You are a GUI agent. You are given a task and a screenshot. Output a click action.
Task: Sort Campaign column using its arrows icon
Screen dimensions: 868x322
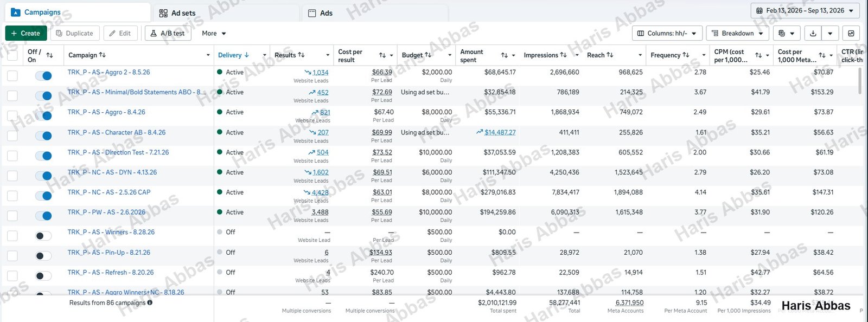[103, 55]
